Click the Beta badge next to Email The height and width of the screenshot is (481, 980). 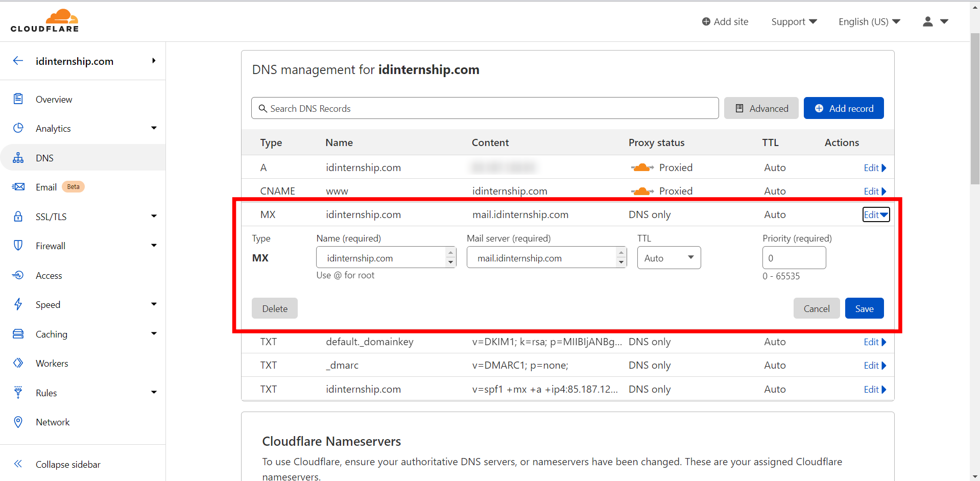[x=73, y=187]
